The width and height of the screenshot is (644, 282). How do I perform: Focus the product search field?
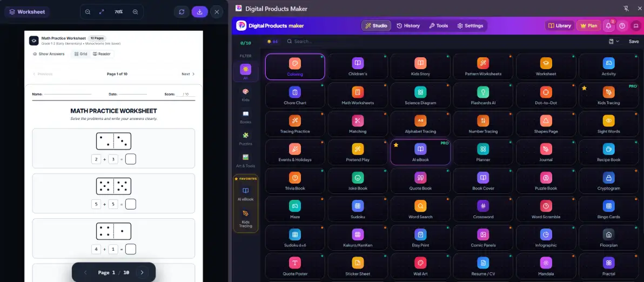(444, 42)
